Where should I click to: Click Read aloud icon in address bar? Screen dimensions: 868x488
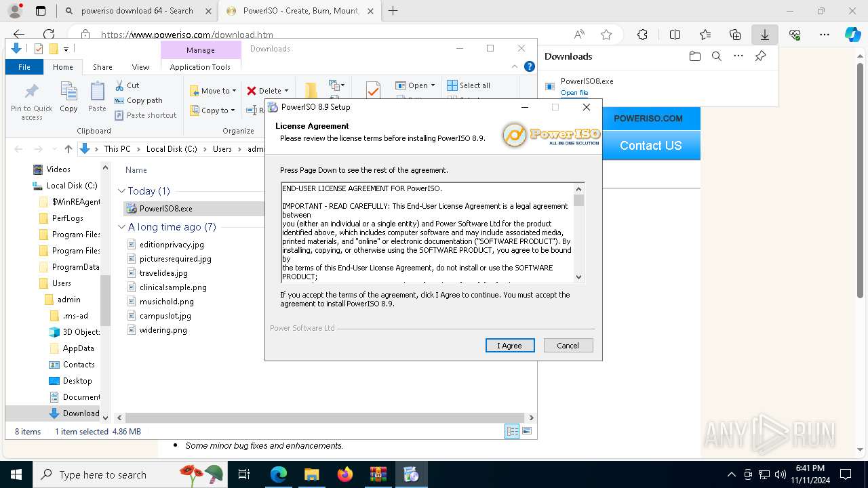coord(579,35)
